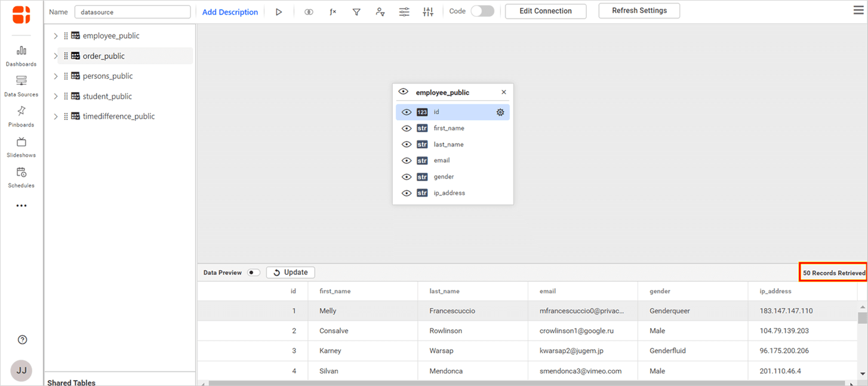
Task: Expand the employee_public table in the sidebar
Action: click(x=56, y=35)
